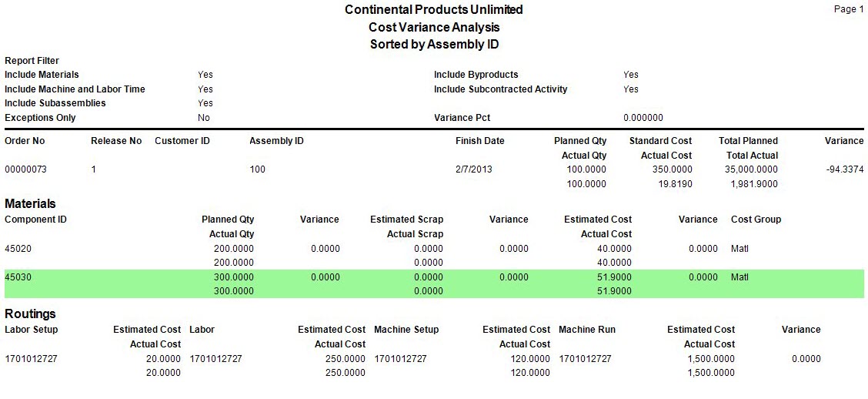Click the Continental Products Unlimited report title
Image resolution: width=868 pixels, height=399 pixels.
pos(433,10)
